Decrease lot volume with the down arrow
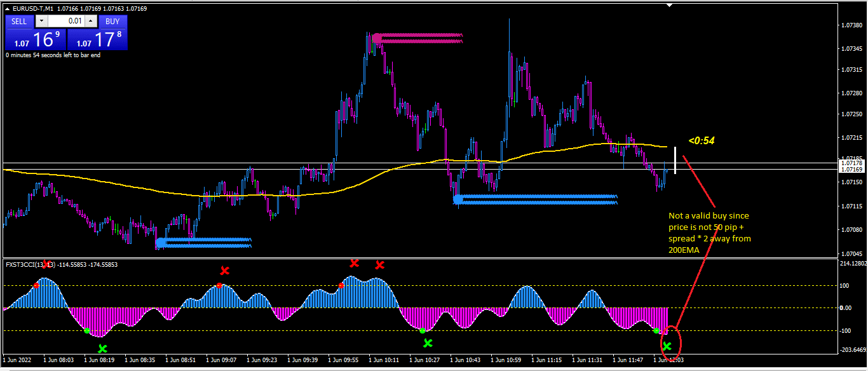868x371 pixels. point(41,21)
